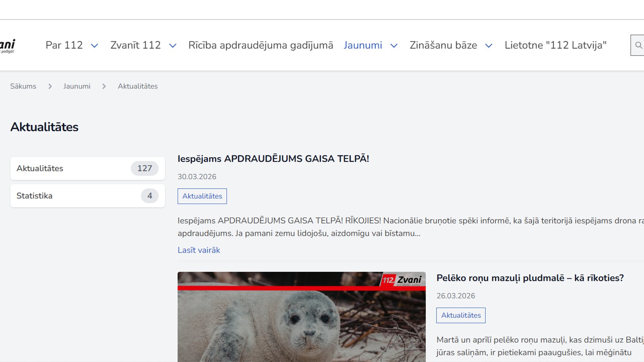This screenshot has width=644, height=362.
Task: Expand the Zināšanu bāze dropdown
Action: pos(489,46)
